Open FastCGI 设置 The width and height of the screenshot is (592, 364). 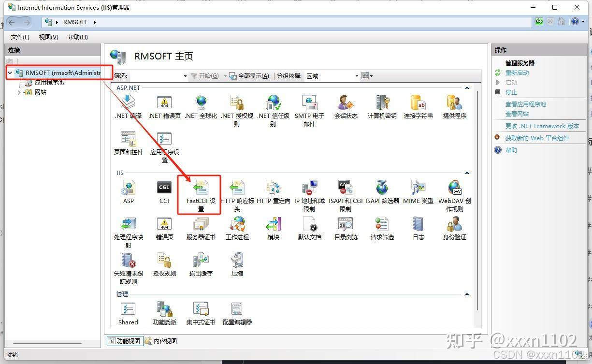(x=201, y=195)
